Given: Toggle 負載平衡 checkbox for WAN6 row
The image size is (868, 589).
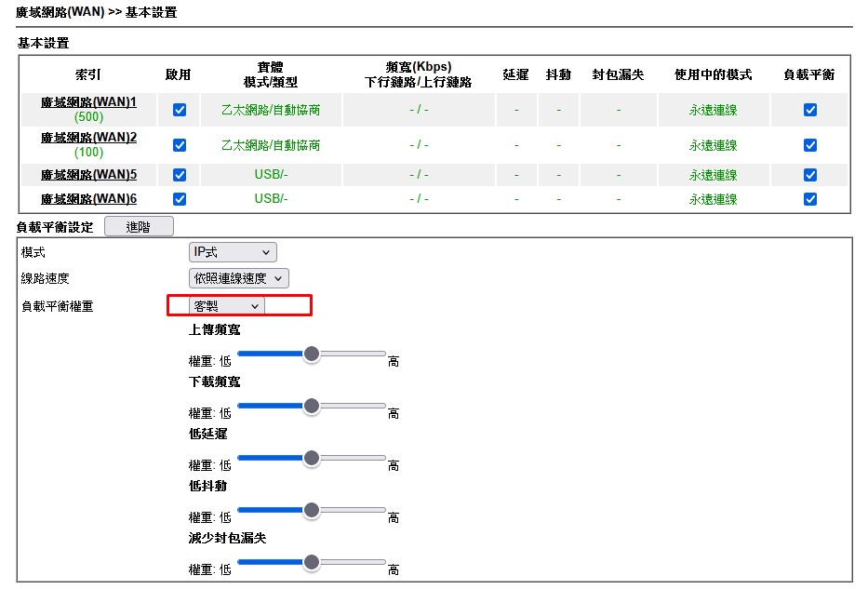Looking at the screenshot, I should (809, 199).
